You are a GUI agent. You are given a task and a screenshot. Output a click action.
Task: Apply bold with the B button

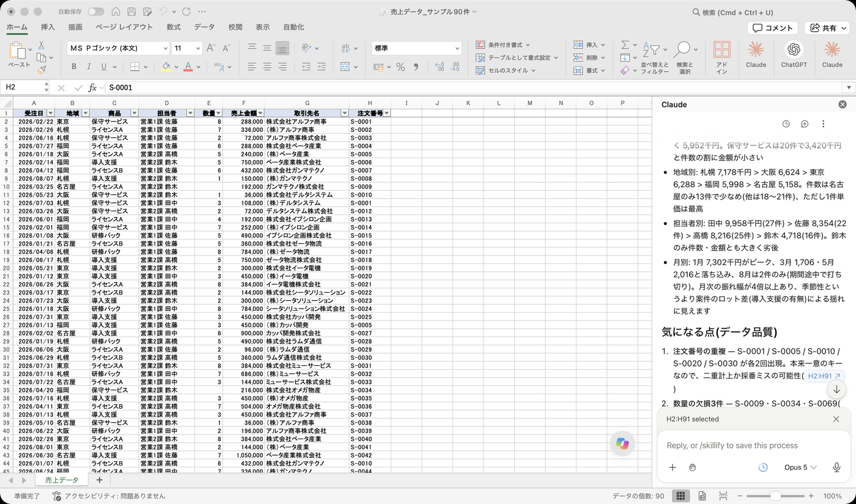[74, 67]
